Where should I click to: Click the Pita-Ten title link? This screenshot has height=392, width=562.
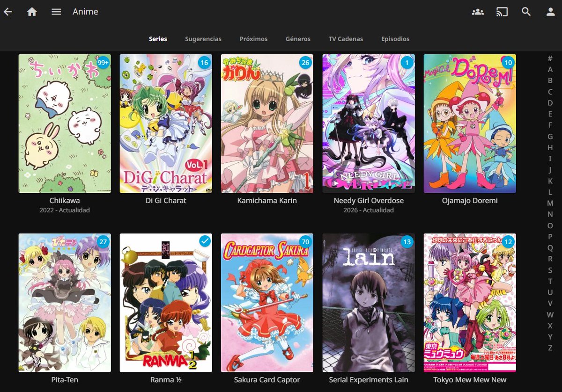click(65, 379)
